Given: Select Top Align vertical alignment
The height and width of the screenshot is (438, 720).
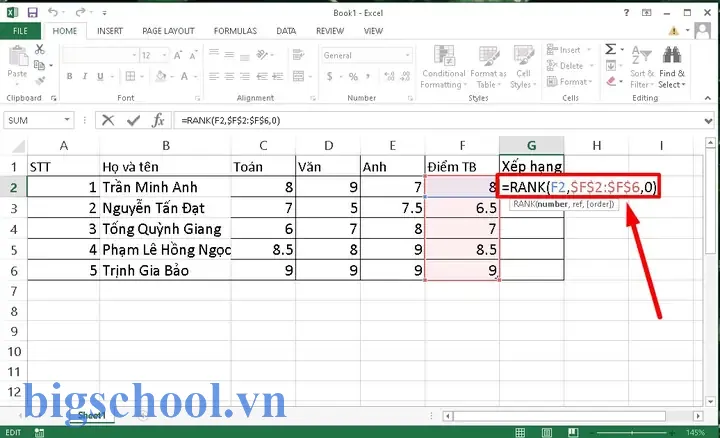Looking at the screenshot, I should pyautogui.click(x=214, y=54).
